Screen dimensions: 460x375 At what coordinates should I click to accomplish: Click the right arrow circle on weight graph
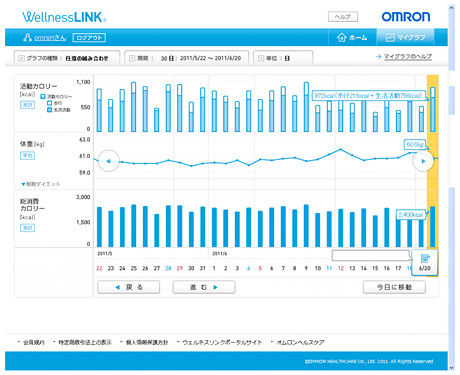click(423, 161)
